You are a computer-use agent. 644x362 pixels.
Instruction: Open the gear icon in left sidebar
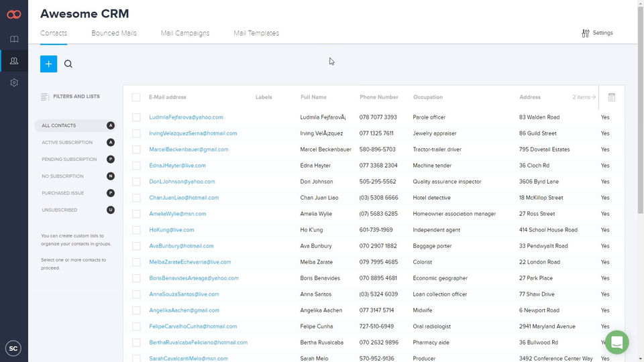coord(14,82)
